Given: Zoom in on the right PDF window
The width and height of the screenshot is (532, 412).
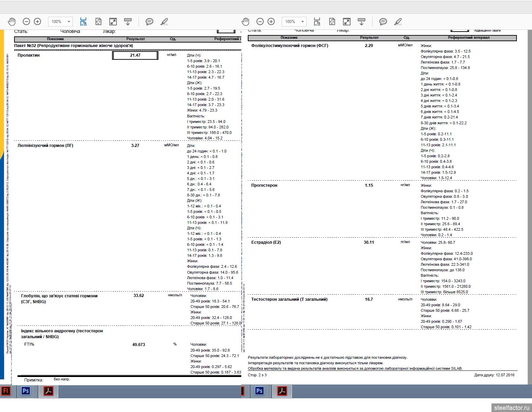Looking at the screenshot, I should click(271, 22).
